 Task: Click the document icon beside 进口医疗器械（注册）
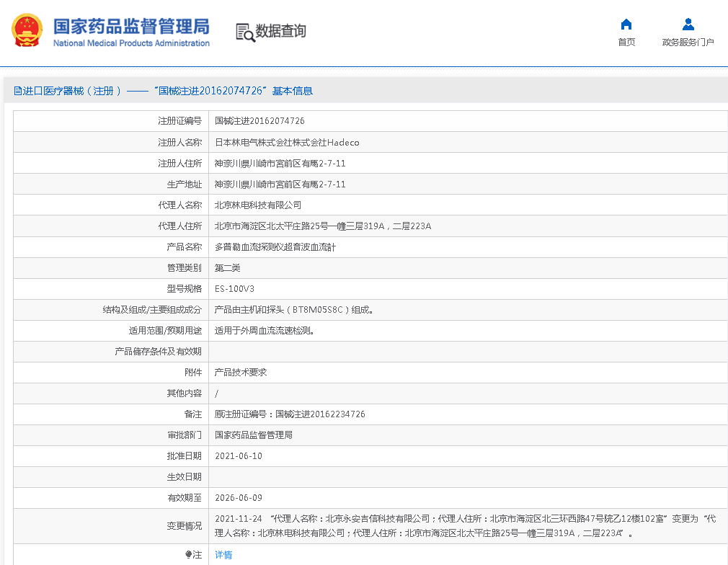pos(17,90)
